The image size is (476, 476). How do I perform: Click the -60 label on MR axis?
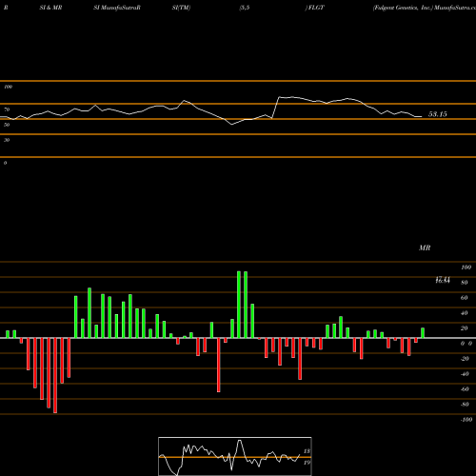[465, 389]
